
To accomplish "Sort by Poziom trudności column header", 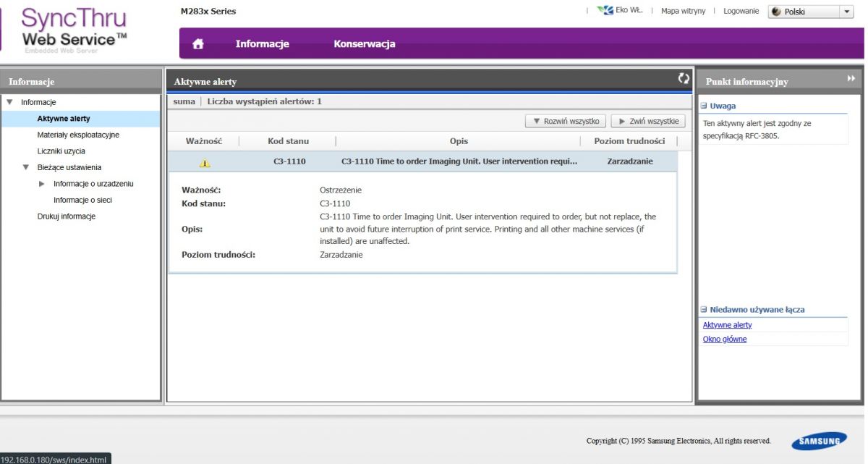I will [629, 141].
